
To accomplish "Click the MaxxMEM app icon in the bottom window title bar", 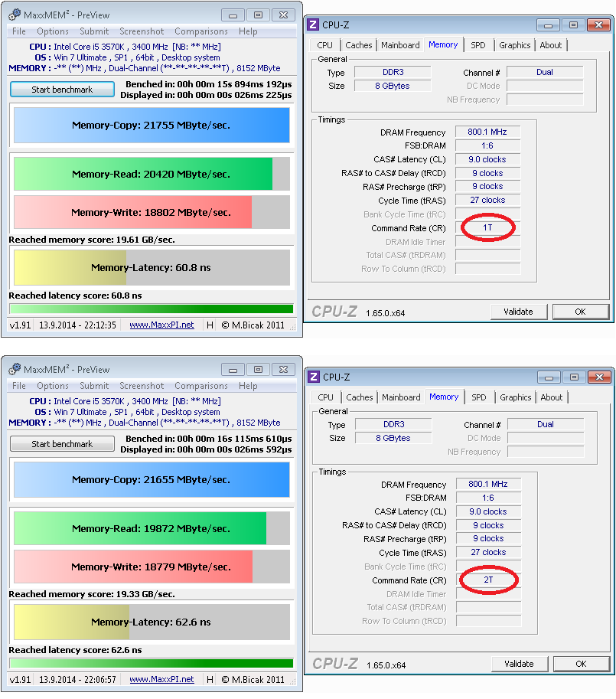I will coord(15,369).
